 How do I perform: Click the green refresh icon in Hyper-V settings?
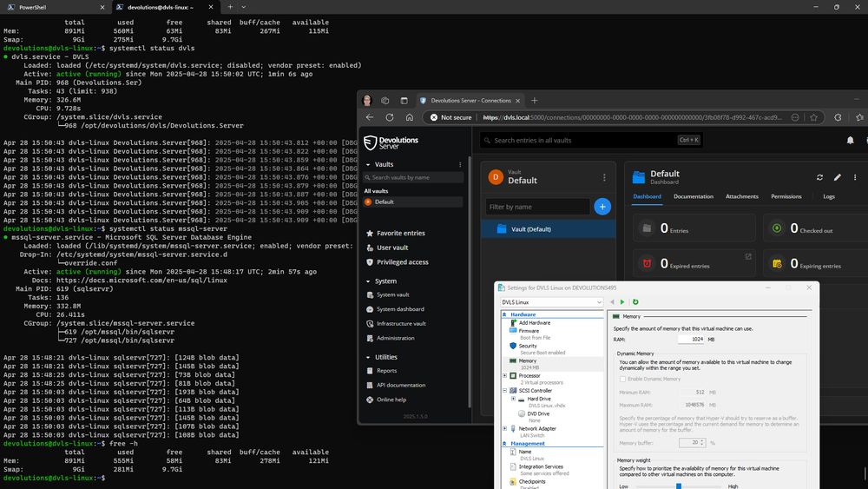(x=635, y=301)
